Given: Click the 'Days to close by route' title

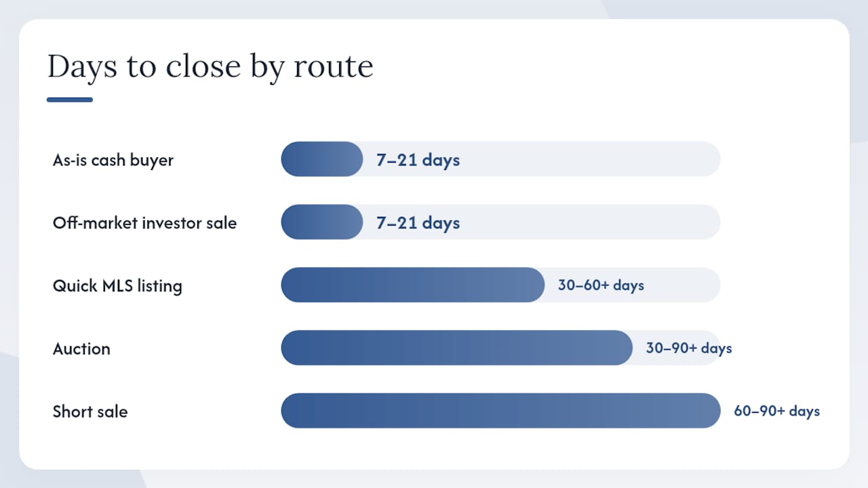Looking at the screenshot, I should pyautogui.click(x=210, y=67).
